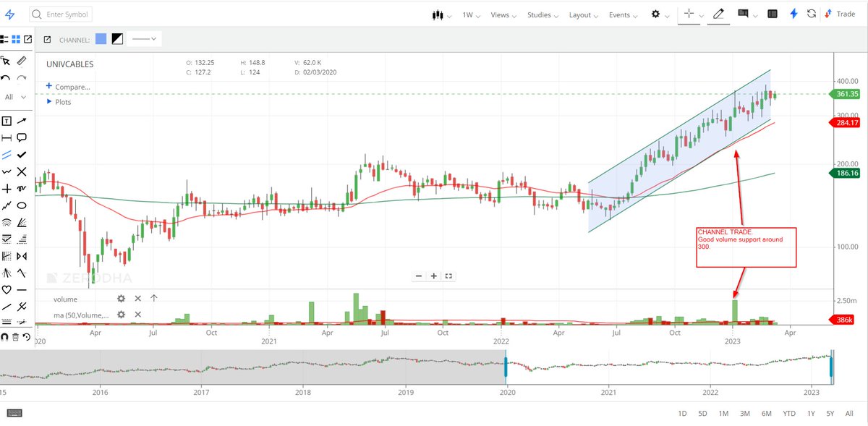Select the text annotation tool

coord(7,121)
